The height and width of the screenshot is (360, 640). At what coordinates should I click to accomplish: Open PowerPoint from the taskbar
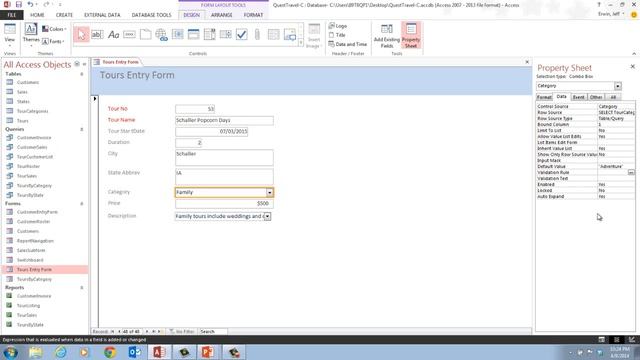point(208,352)
